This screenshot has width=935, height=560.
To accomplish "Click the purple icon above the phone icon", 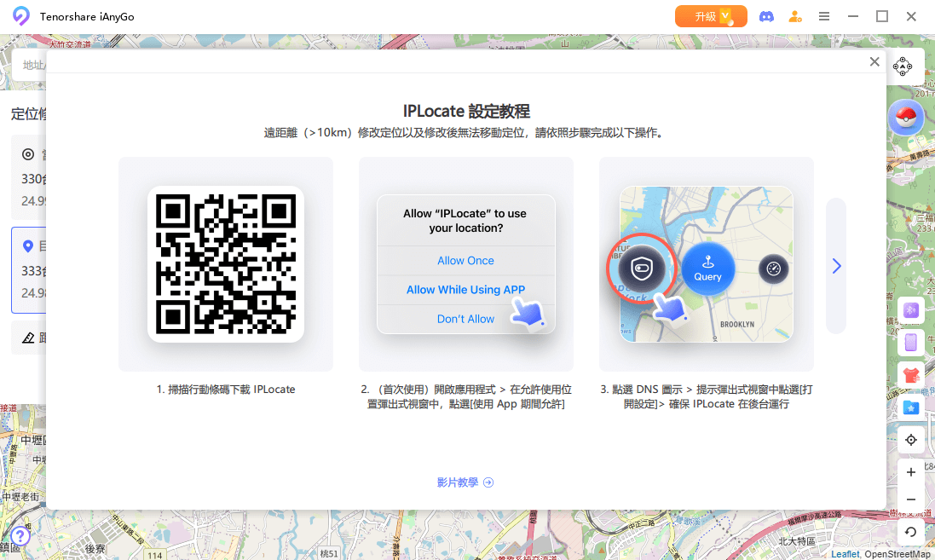I will coord(910,310).
